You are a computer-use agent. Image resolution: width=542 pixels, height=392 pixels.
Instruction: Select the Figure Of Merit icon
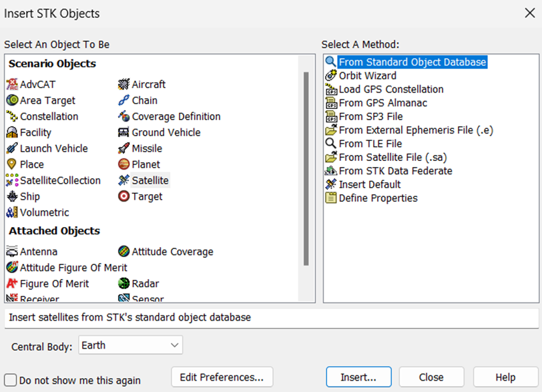tap(12, 283)
